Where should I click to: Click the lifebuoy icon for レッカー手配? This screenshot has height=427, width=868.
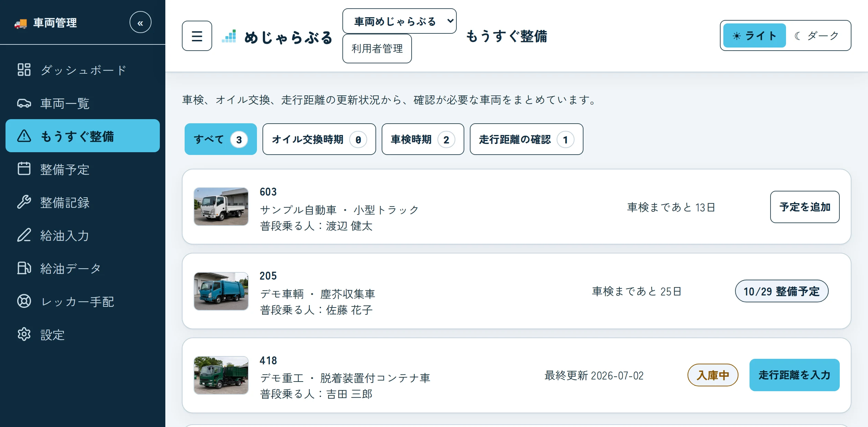coord(24,301)
